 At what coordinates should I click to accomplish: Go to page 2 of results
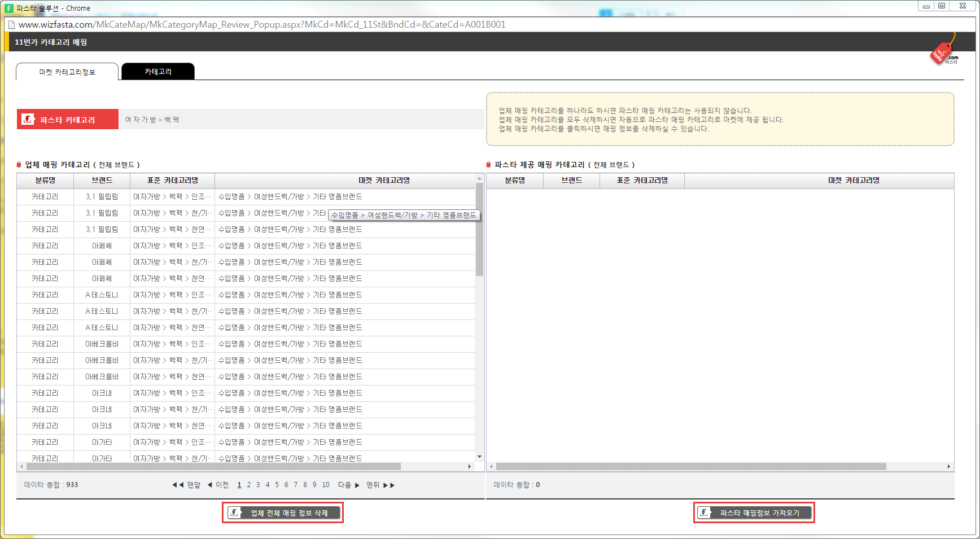click(x=248, y=485)
